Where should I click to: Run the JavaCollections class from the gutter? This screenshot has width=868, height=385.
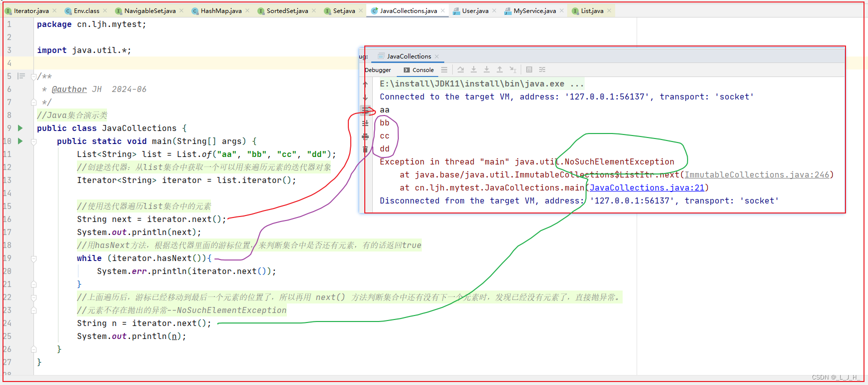click(20, 128)
